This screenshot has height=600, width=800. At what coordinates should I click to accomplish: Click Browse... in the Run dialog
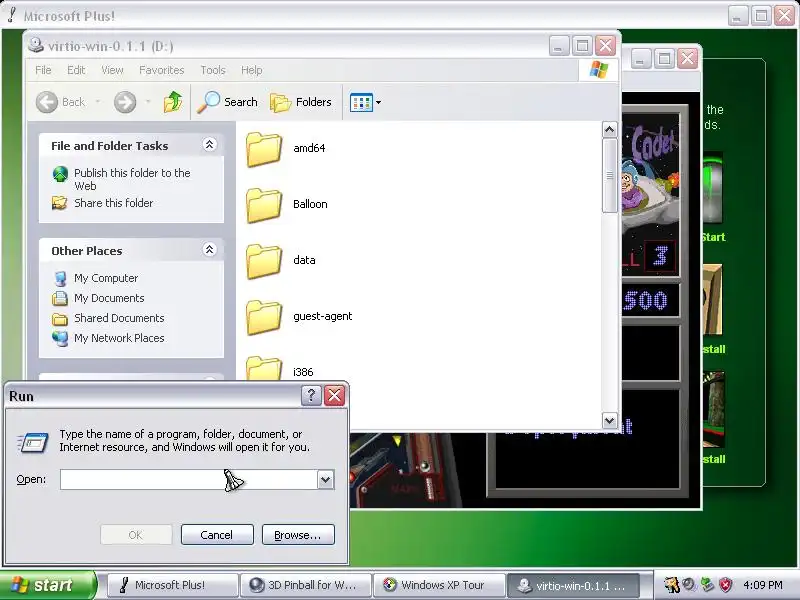click(x=298, y=535)
